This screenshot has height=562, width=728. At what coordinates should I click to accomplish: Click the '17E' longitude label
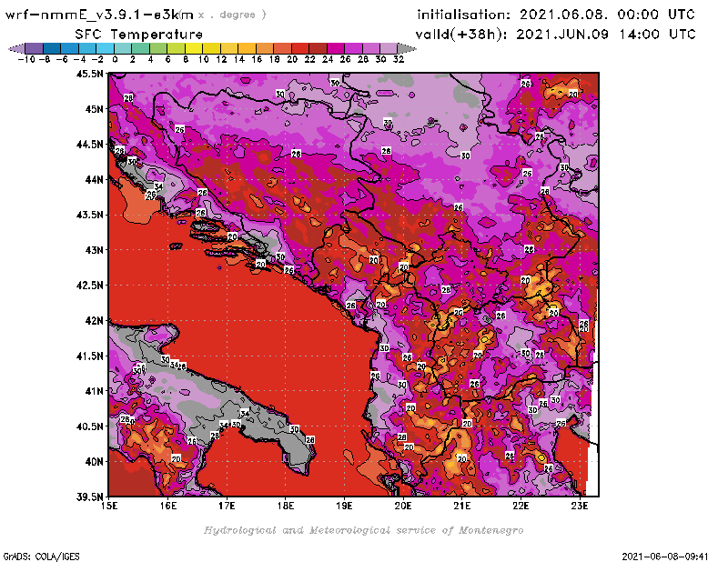click(x=227, y=506)
